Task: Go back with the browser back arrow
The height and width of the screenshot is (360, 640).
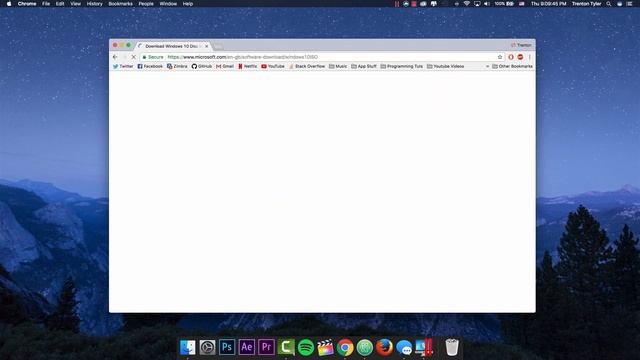Action: [115, 57]
